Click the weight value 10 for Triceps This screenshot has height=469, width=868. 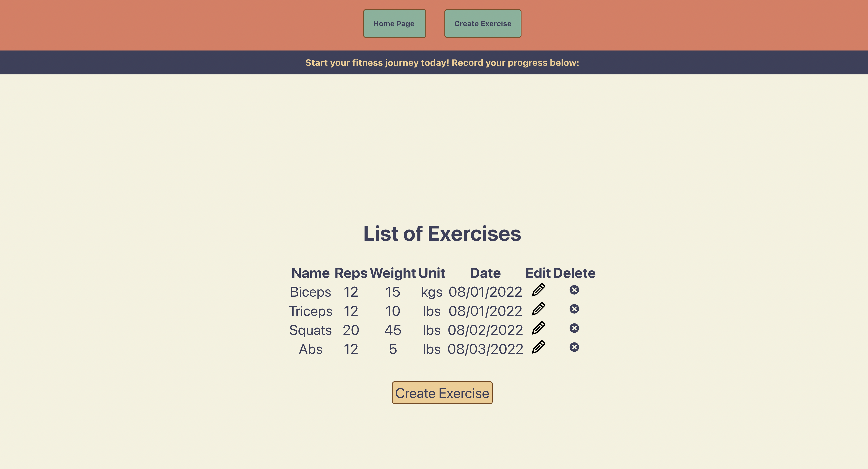(x=393, y=311)
